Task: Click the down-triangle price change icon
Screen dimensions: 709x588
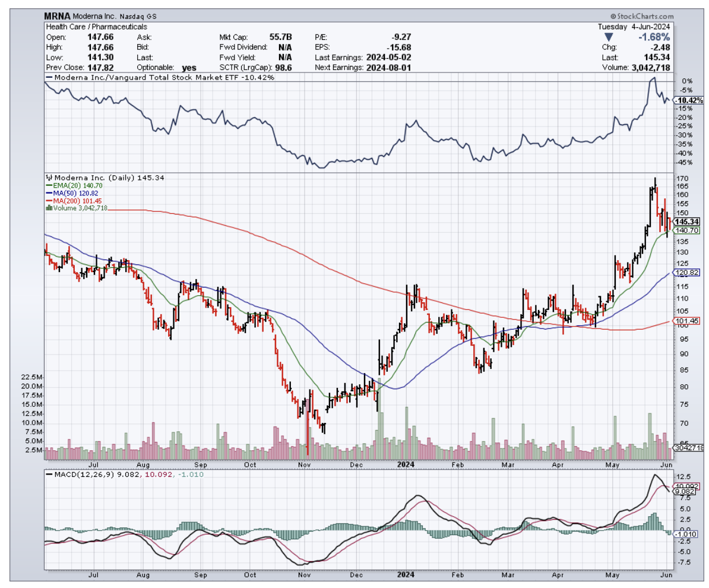Action: [x=608, y=37]
